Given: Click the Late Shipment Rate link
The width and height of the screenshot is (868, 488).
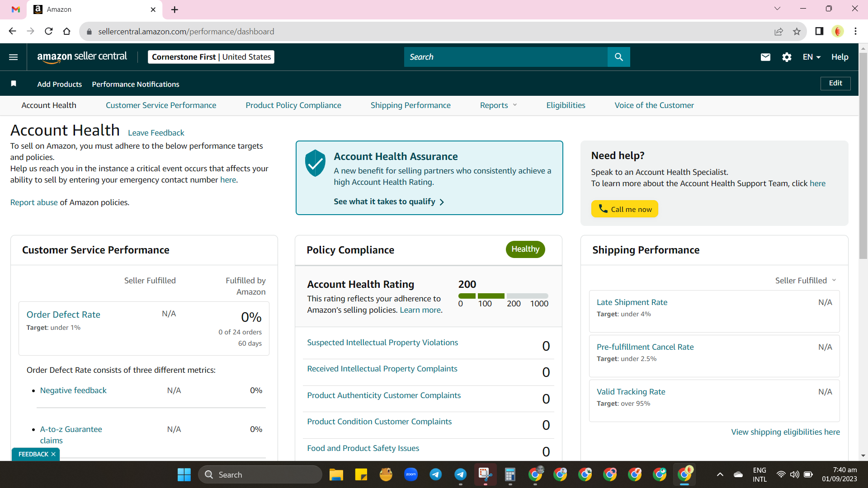Looking at the screenshot, I should [632, 302].
